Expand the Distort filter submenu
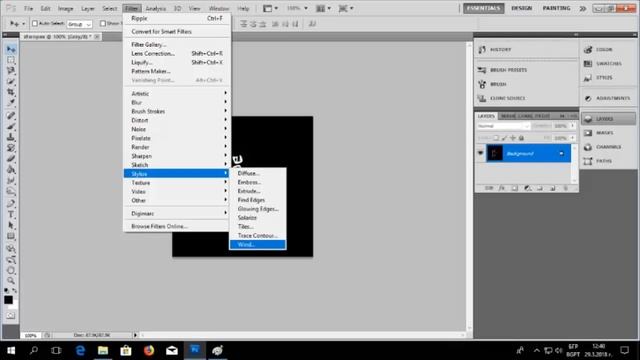The width and height of the screenshot is (640, 360). pyautogui.click(x=176, y=120)
